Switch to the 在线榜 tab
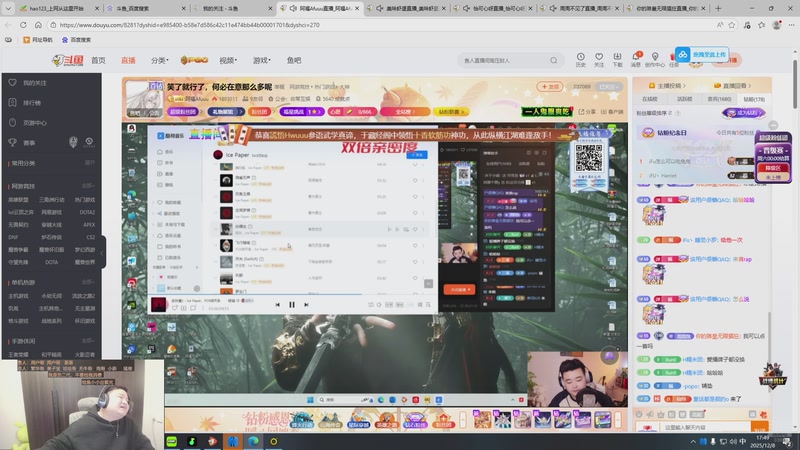The height and width of the screenshot is (450, 800). coord(649,99)
